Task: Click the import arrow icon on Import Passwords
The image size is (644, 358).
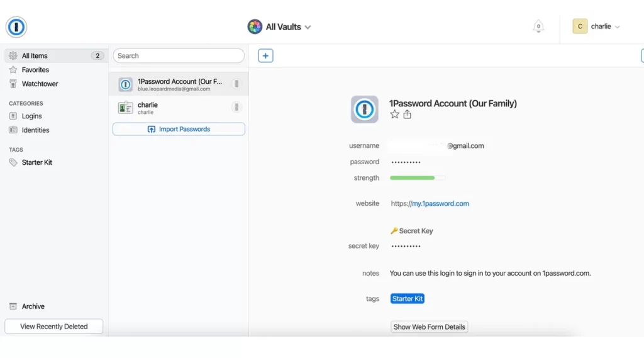Action: pyautogui.click(x=151, y=129)
